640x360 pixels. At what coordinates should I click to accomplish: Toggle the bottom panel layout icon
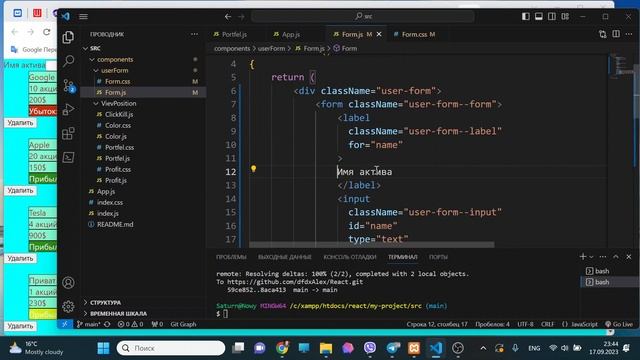[539, 16]
